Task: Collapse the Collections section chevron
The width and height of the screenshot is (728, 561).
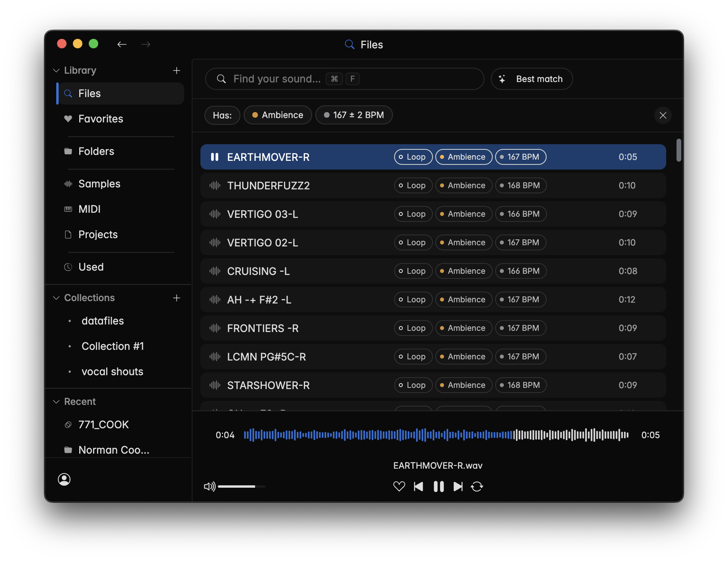Action: (56, 298)
